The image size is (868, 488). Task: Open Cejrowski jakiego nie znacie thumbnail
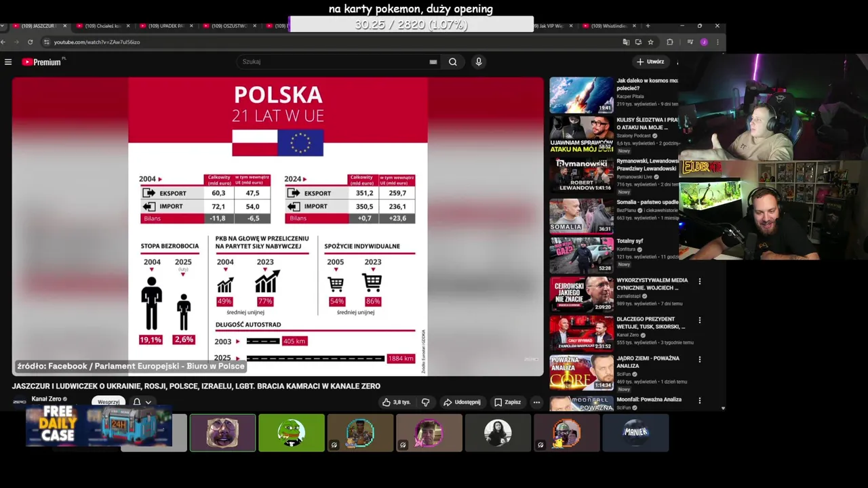point(581,294)
